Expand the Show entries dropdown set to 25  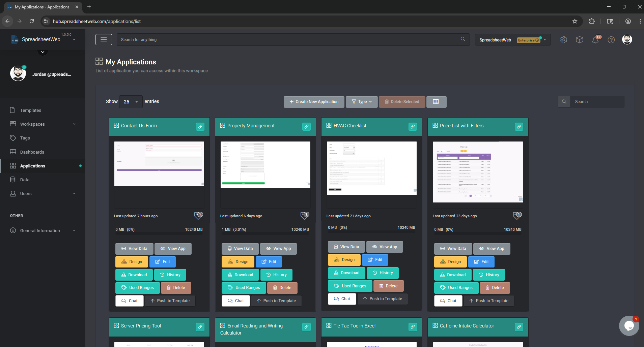click(130, 101)
